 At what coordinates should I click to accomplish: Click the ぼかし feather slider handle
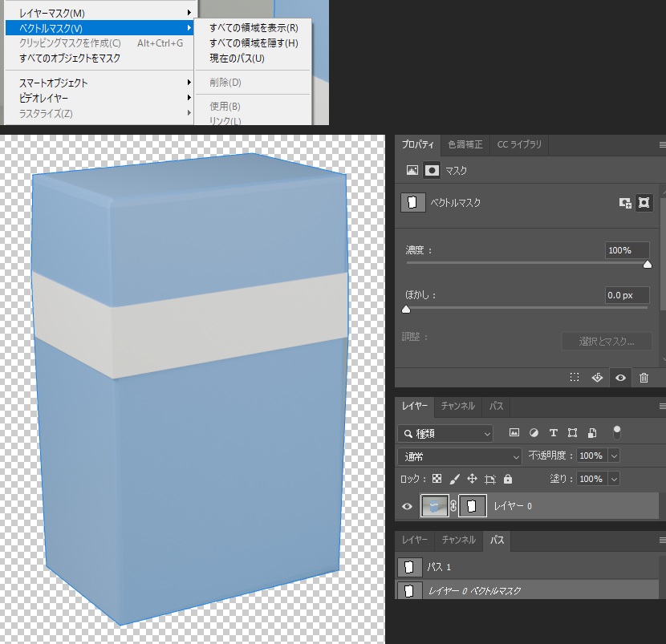pos(407,310)
